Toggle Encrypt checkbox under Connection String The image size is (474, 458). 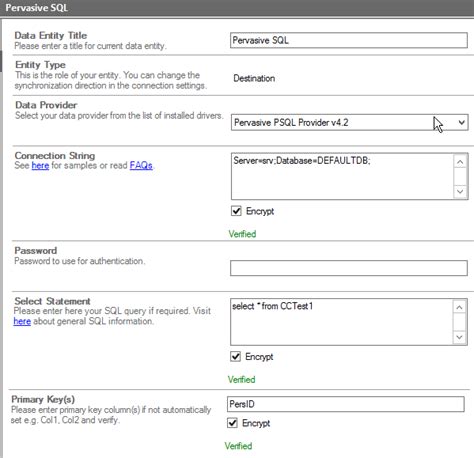(236, 211)
